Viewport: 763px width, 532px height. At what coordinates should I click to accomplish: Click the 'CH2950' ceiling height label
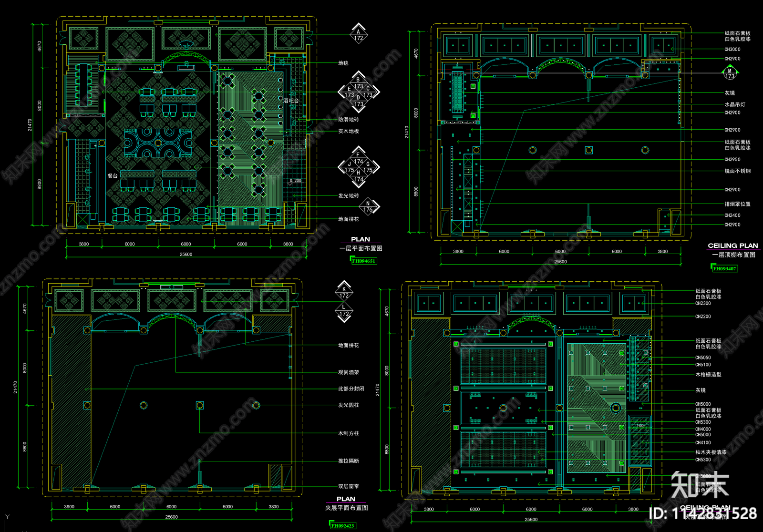[x=732, y=159]
